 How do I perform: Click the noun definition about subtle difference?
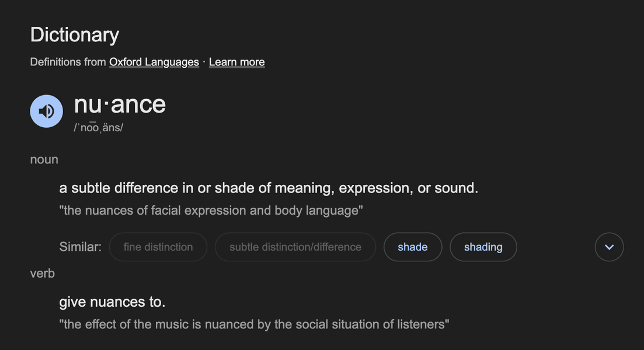click(269, 188)
